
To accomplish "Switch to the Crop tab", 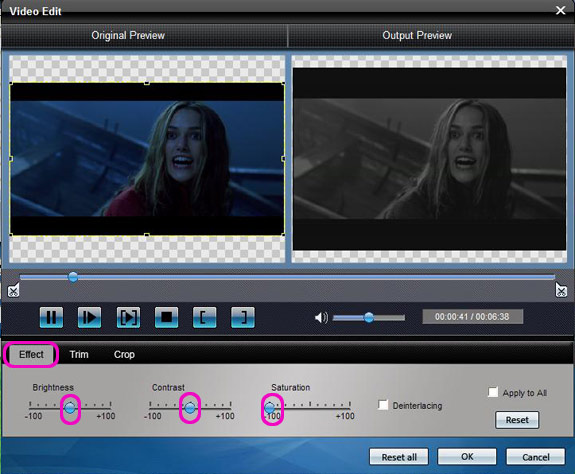I will (124, 354).
